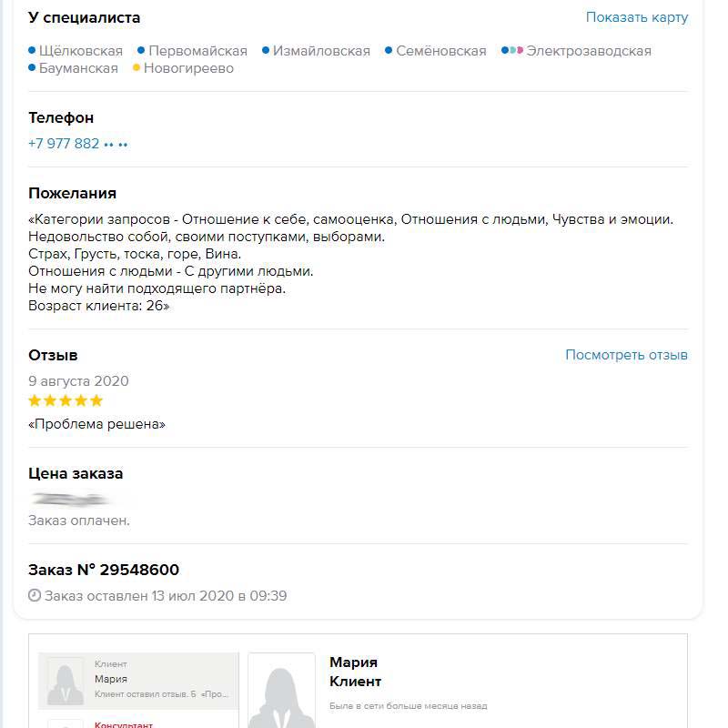This screenshot has width=728, height=728.
Task: Click the Мария Клиент profile name
Action: tap(355, 672)
